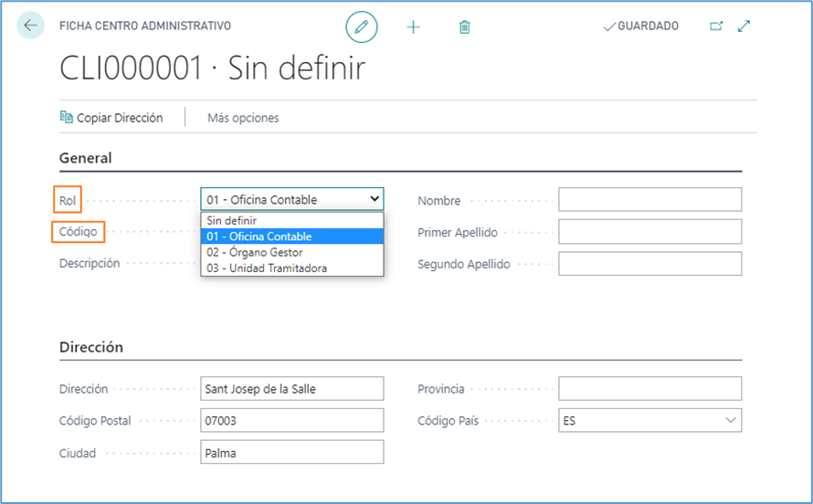
Task: Click the Nombre input field
Action: pyautogui.click(x=649, y=200)
